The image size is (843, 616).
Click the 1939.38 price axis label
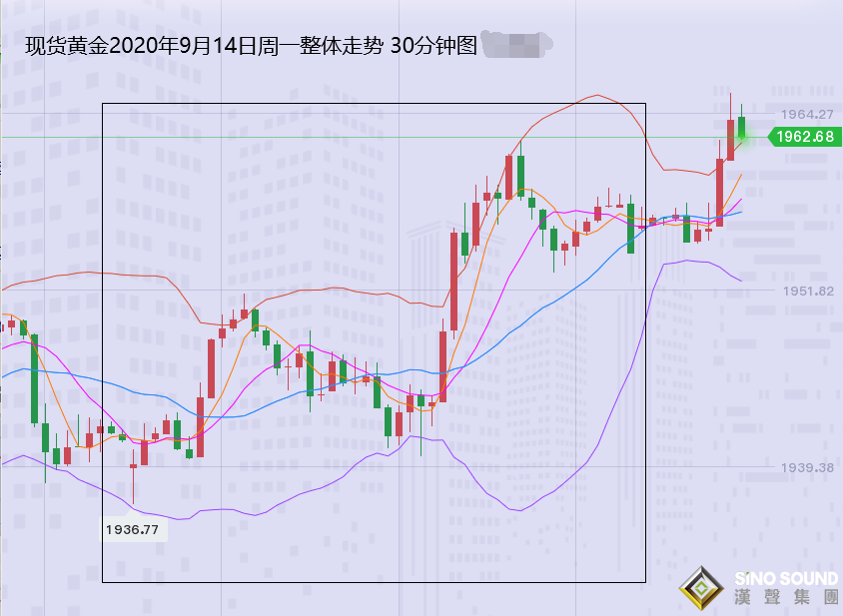pos(807,467)
